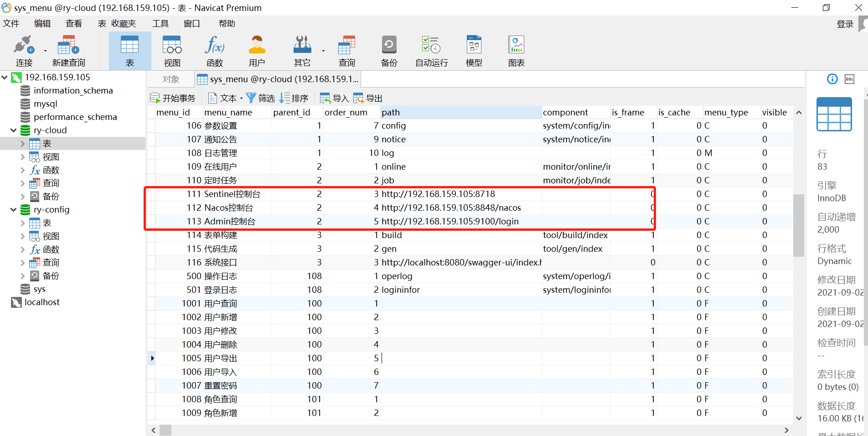868x436 pixels.
Task: Click the User toolbar icon
Action: 257,51
